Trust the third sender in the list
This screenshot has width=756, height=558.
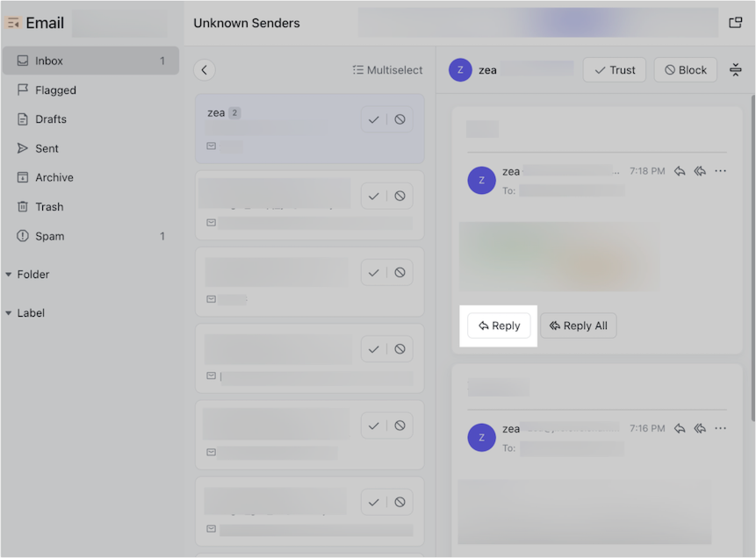(x=374, y=273)
